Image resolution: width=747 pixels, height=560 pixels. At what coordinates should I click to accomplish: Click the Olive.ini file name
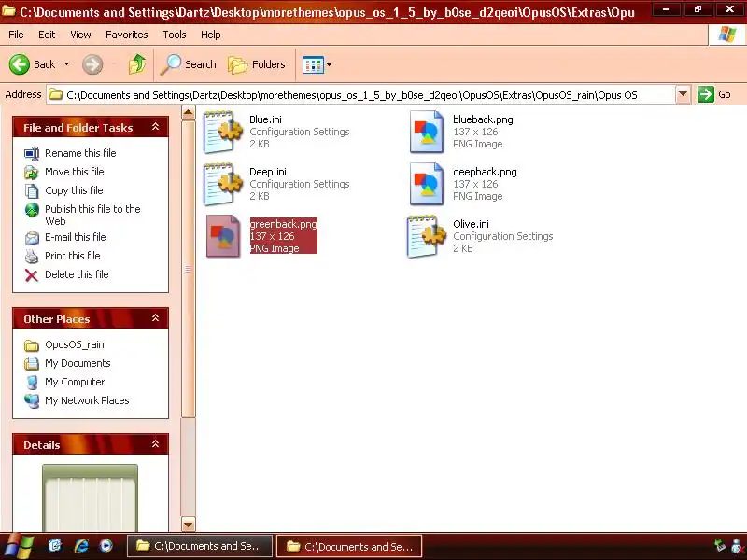[x=471, y=224]
